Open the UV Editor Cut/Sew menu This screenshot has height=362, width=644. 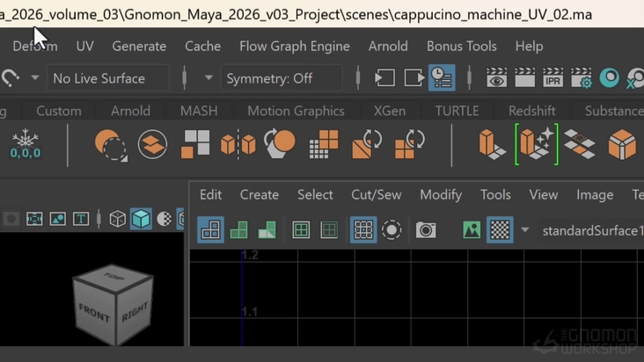pos(377,195)
